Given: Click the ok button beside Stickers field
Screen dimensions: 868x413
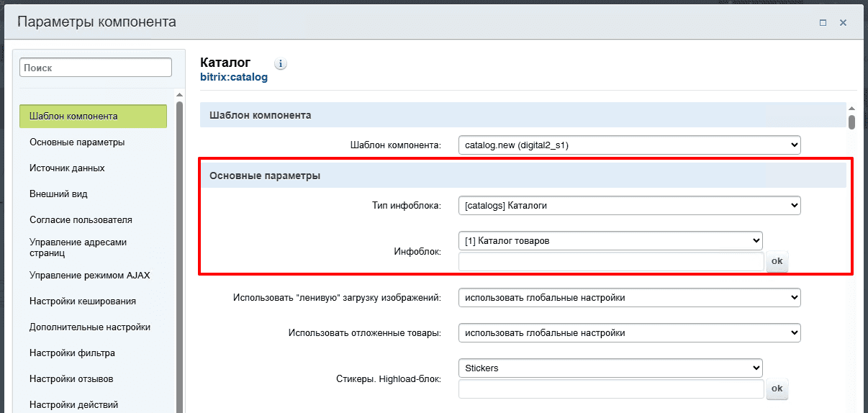Looking at the screenshot, I should tap(777, 389).
